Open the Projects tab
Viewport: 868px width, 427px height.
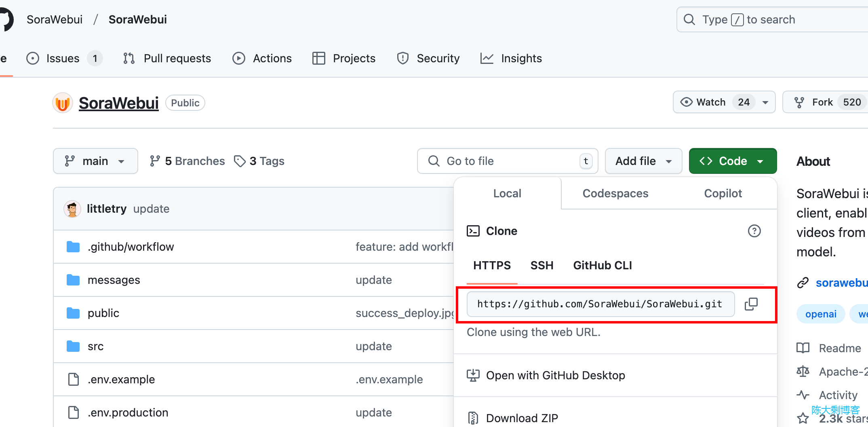344,59
